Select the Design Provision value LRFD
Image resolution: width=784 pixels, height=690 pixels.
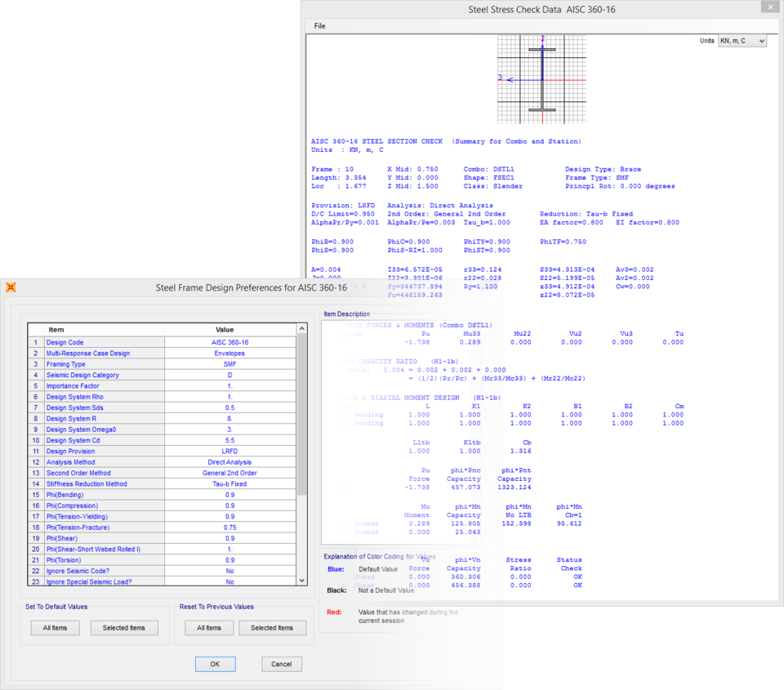229,451
